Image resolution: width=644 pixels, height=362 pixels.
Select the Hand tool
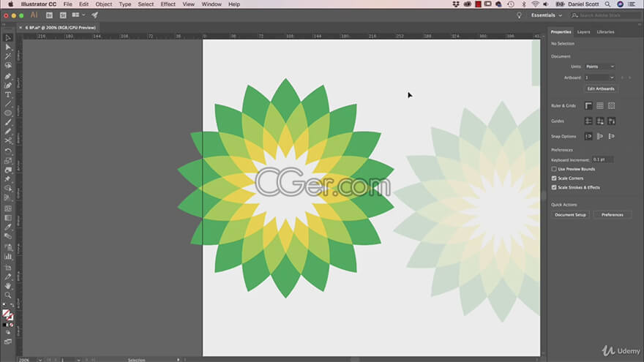point(8,286)
